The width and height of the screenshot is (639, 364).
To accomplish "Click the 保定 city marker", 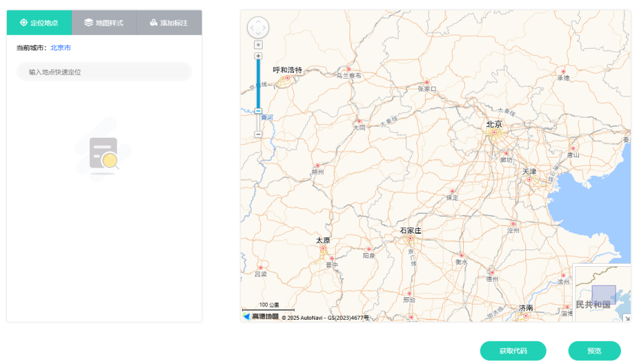I will point(452,191).
